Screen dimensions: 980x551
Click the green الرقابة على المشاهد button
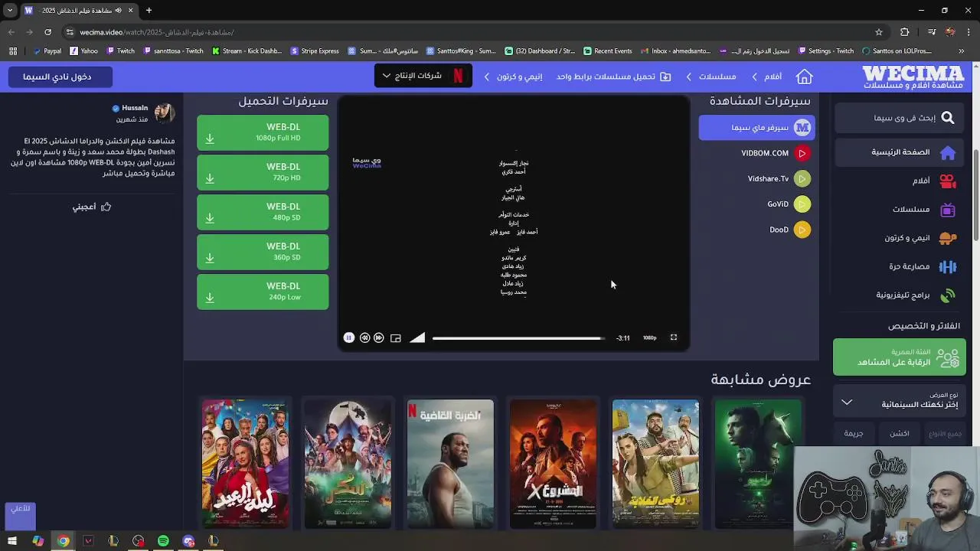coord(900,357)
